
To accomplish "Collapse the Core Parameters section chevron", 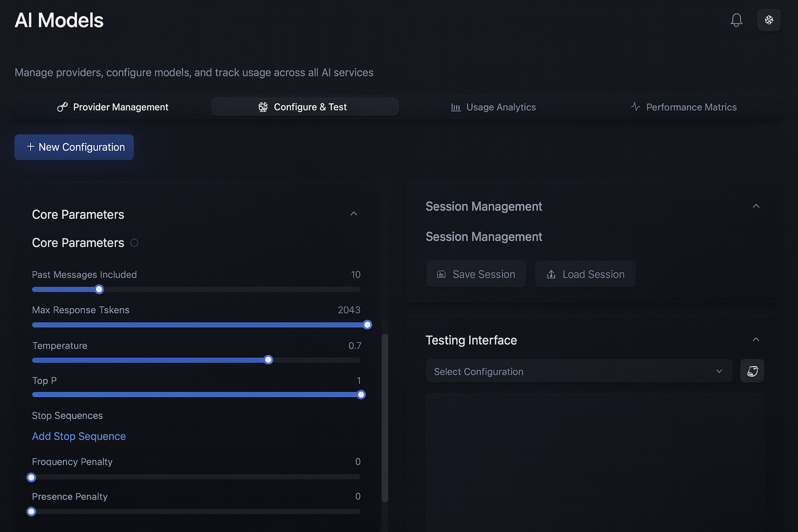I will click(353, 214).
